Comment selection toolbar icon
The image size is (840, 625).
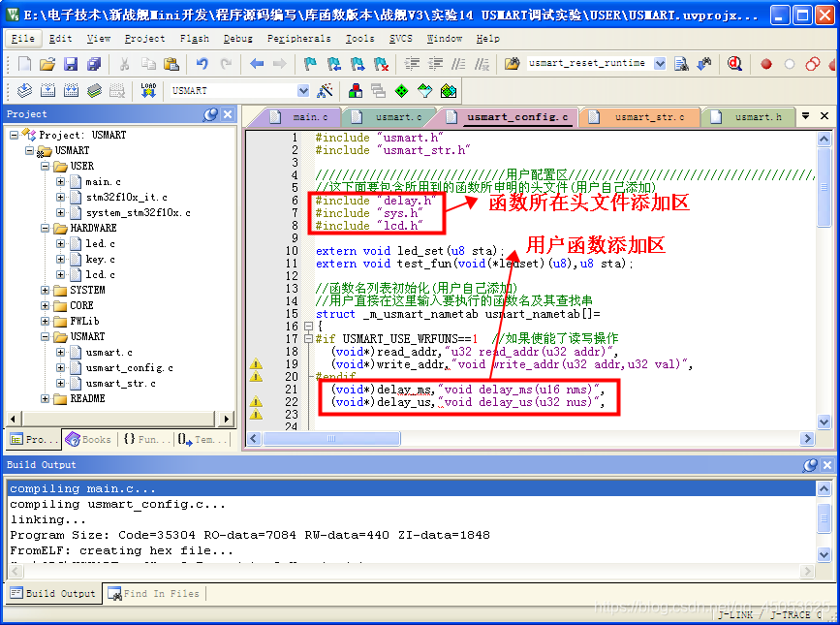click(458, 64)
